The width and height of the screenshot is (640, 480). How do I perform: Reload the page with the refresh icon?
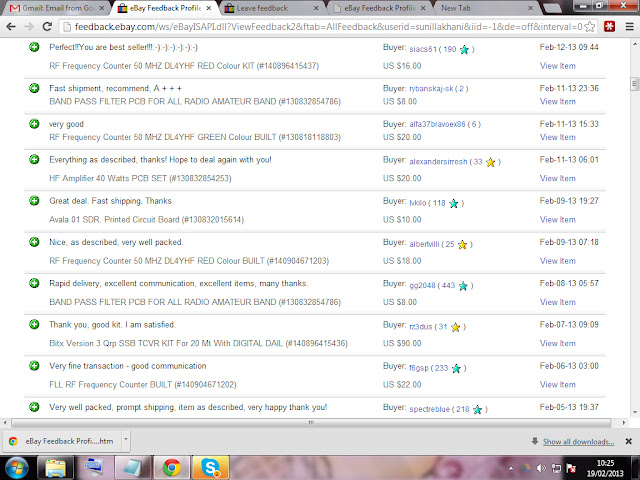(47, 27)
